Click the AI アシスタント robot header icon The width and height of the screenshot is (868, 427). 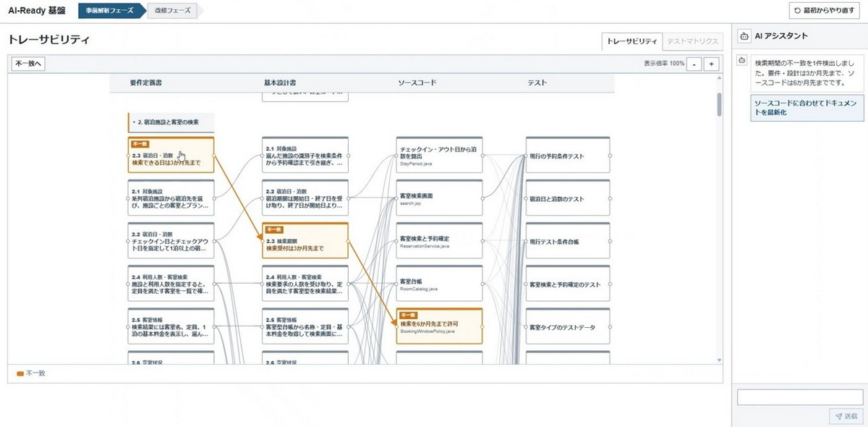(744, 35)
